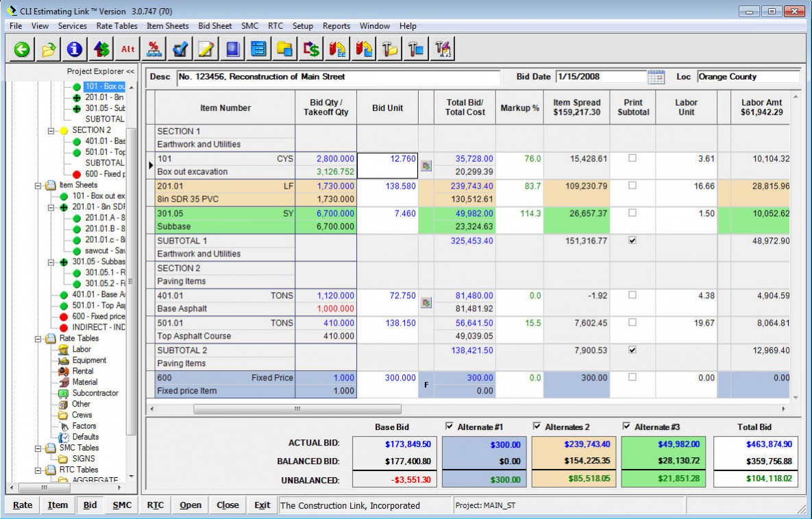The image size is (812, 519).
Task: Toggle Print Subtotal checkbox for item 201.01
Action: click(632, 185)
